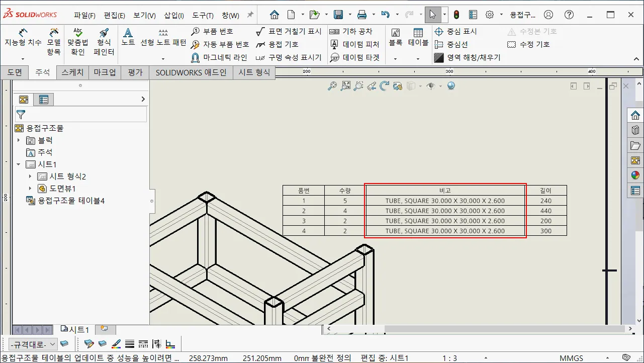Click the Rebuild traffic light icon
644x363 pixels.
pyautogui.click(x=456, y=15)
